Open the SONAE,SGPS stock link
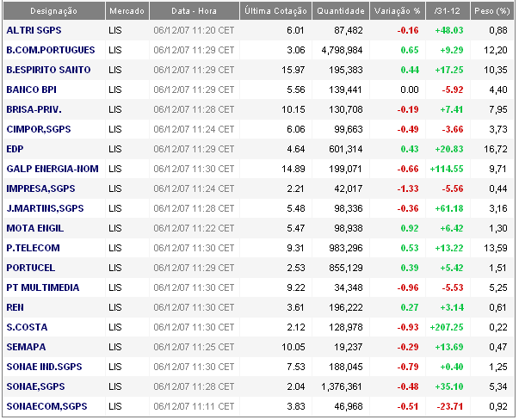Screen dimensions: 519x420 coord(36,386)
